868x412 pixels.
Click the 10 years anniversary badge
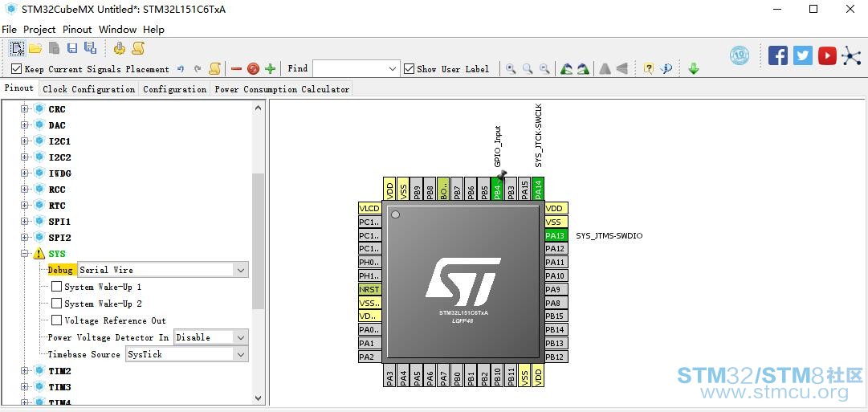pyautogui.click(x=740, y=55)
